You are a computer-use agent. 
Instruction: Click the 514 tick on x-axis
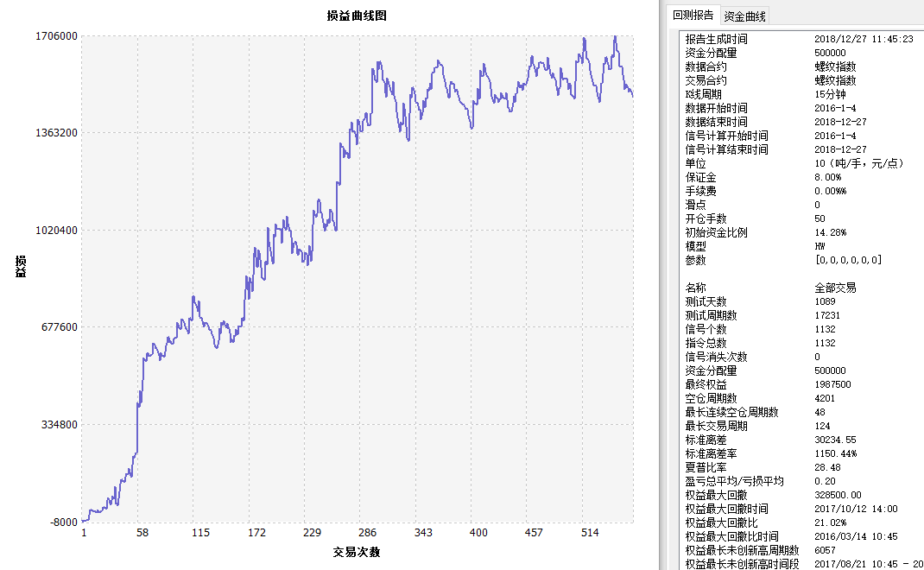click(x=590, y=533)
